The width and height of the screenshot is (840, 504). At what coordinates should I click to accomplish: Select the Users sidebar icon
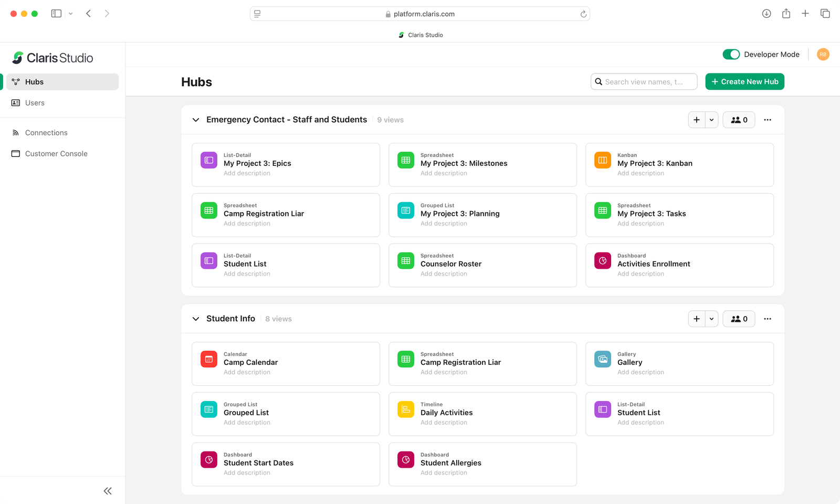tap(16, 102)
